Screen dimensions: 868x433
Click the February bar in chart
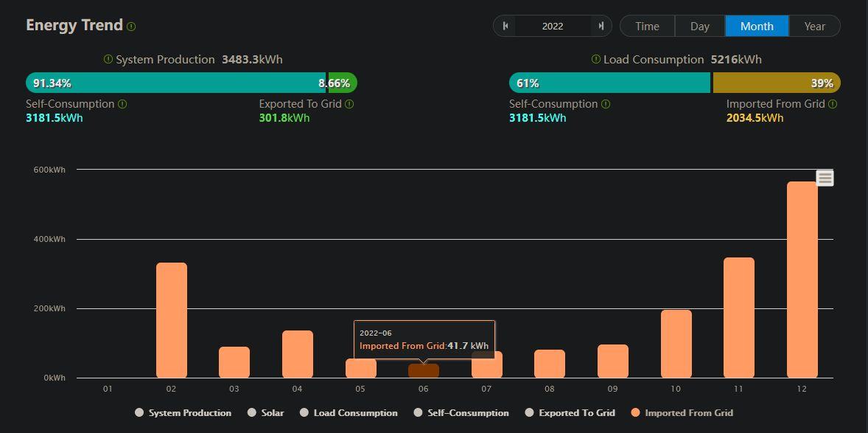pyautogui.click(x=172, y=320)
